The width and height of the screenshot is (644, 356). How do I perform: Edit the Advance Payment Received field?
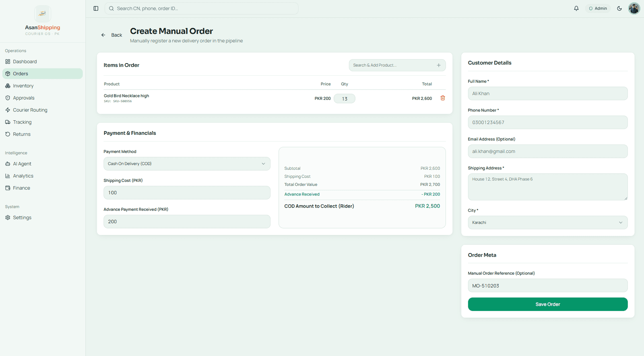pos(187,222)
